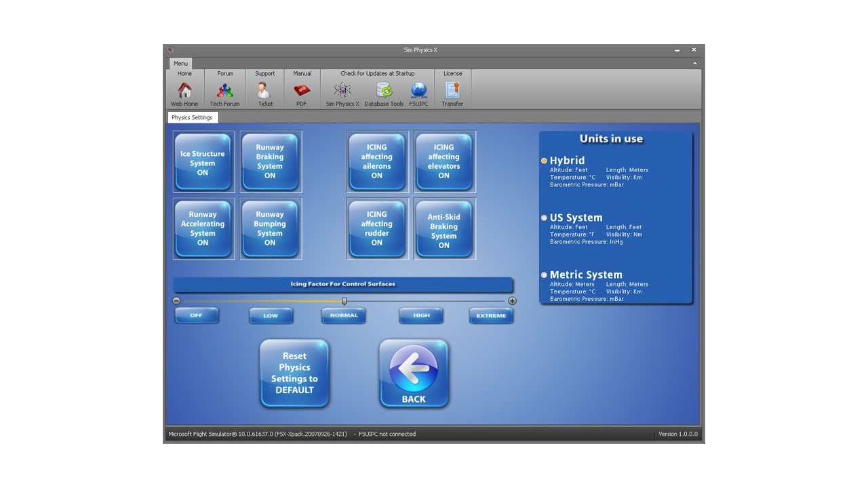Select the Hybrid units radio button
This screenshot has width=868, height=488.
point(544,161)
